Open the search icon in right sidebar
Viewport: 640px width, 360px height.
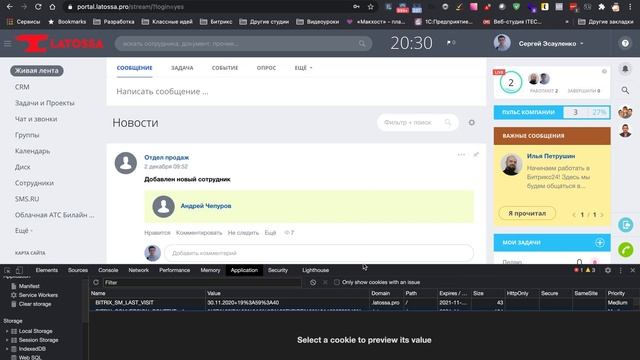pos(625,90)
